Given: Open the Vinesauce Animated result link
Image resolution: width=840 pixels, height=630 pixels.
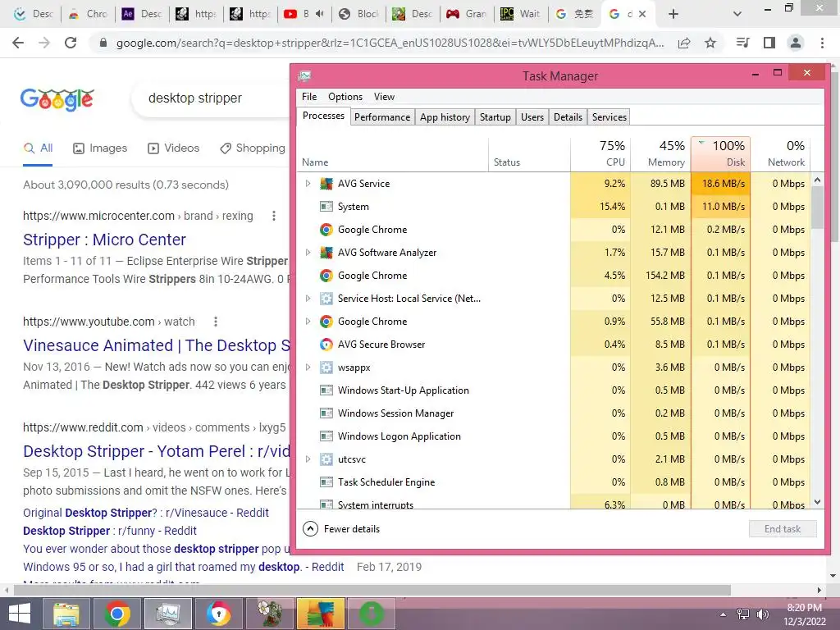Looking at the screenshot, I should [157, 345].
